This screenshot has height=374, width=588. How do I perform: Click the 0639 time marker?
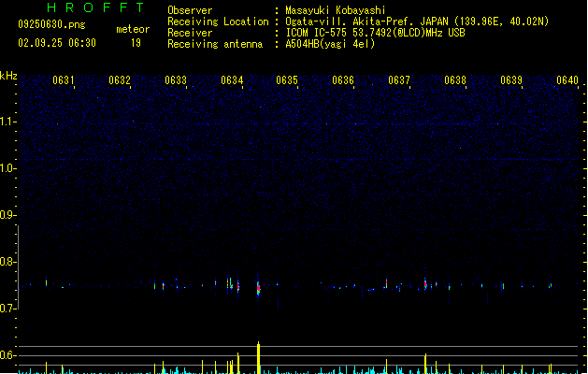pyautogui.click(x=511, y=80)
